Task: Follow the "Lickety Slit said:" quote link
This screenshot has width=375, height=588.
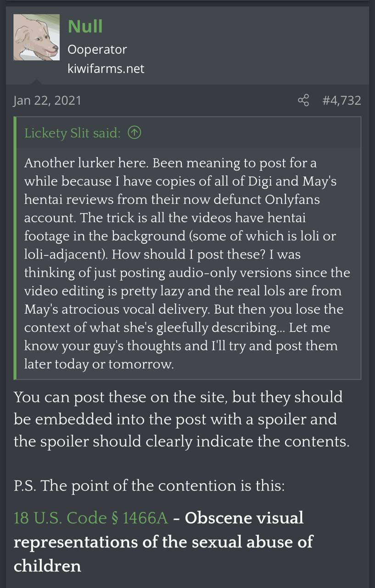Action: (x=73, y=133)
